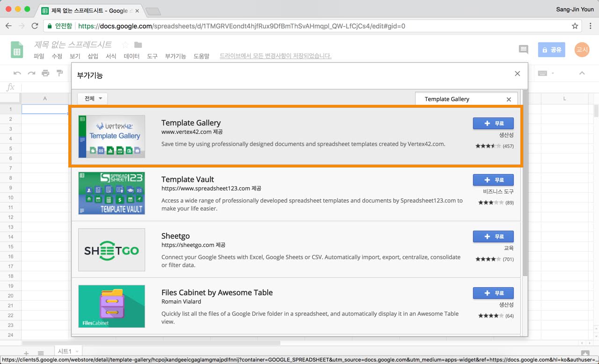Open the Template Gallery add-on title
This screenshot has width=599, height=364.
point(191,123)
